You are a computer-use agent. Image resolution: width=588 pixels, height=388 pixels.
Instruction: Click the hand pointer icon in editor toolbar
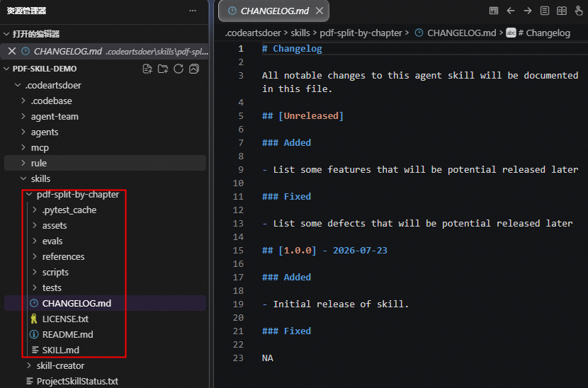pos(579,11)
